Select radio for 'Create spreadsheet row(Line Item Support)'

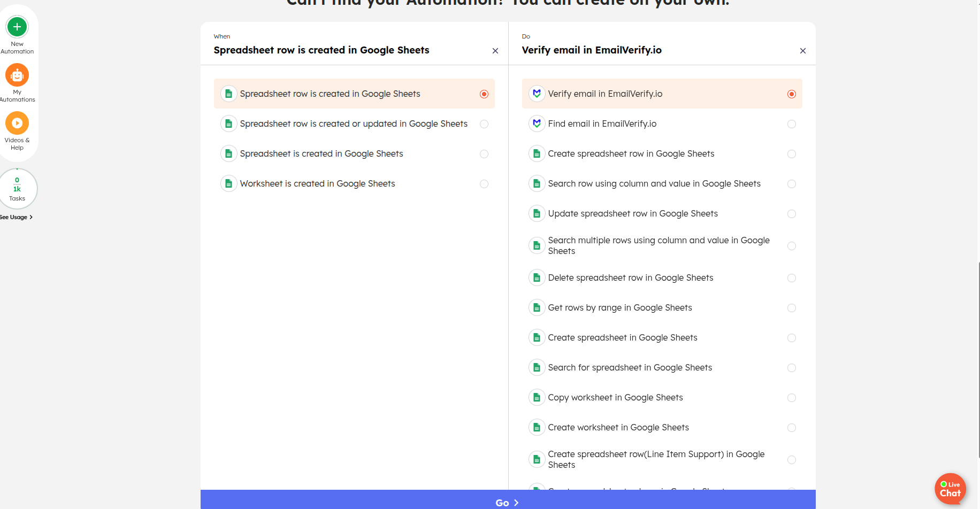pos(792,460)
